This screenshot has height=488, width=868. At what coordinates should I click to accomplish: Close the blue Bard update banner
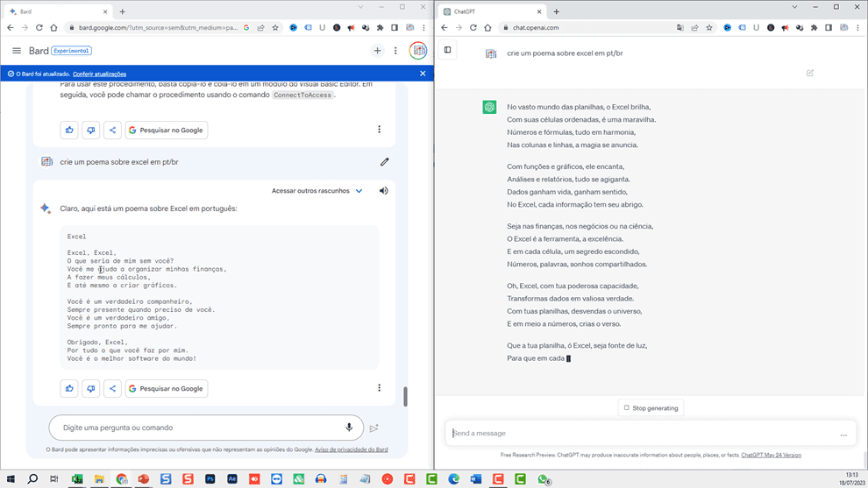click(x=423, y=74)
